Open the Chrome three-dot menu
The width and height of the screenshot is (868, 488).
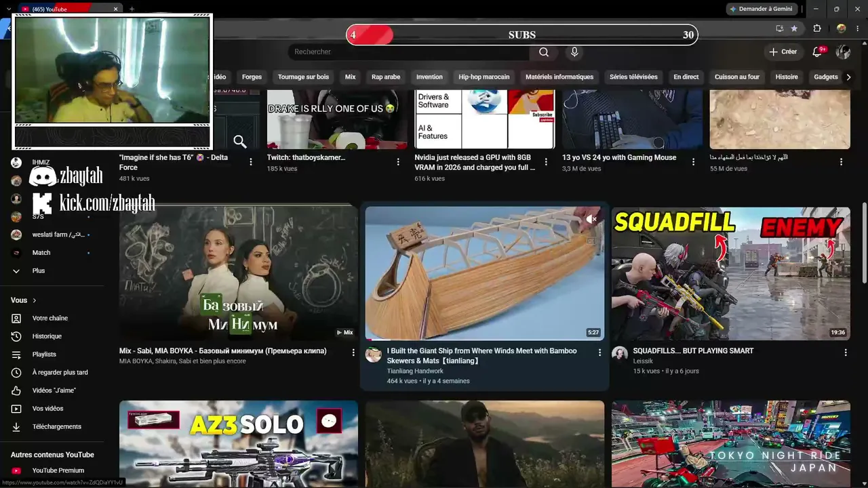857,28
